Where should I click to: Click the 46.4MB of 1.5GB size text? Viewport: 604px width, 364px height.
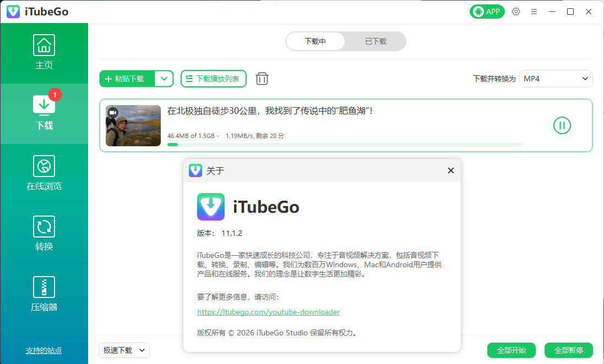click(x=191, y=136)
